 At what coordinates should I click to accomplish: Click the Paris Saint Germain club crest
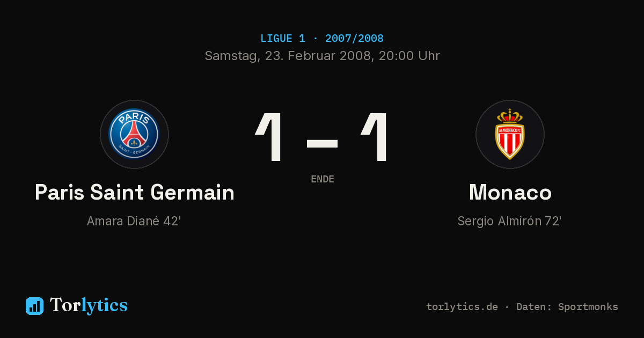point(134,134)
